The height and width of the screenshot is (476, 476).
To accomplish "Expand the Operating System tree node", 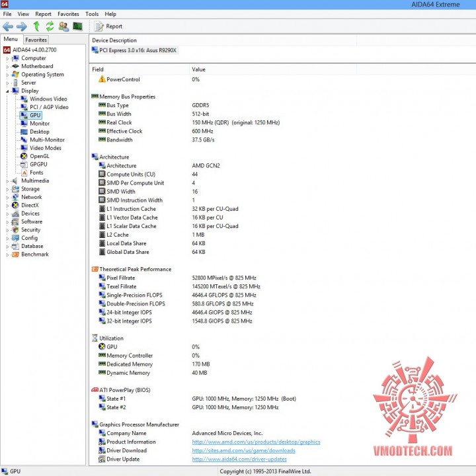I will (7, 75).
